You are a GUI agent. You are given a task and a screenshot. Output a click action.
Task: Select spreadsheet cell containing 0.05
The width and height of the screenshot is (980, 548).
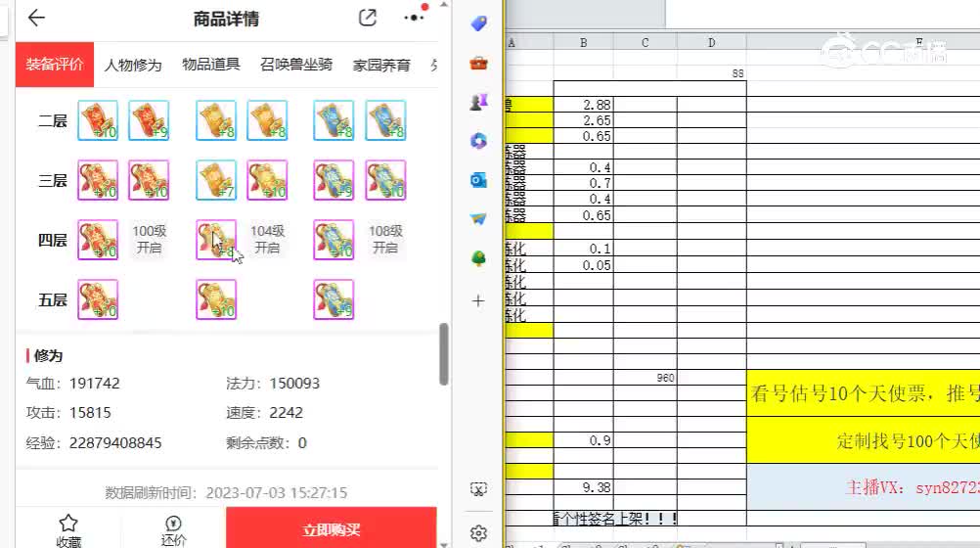[583, 265]
